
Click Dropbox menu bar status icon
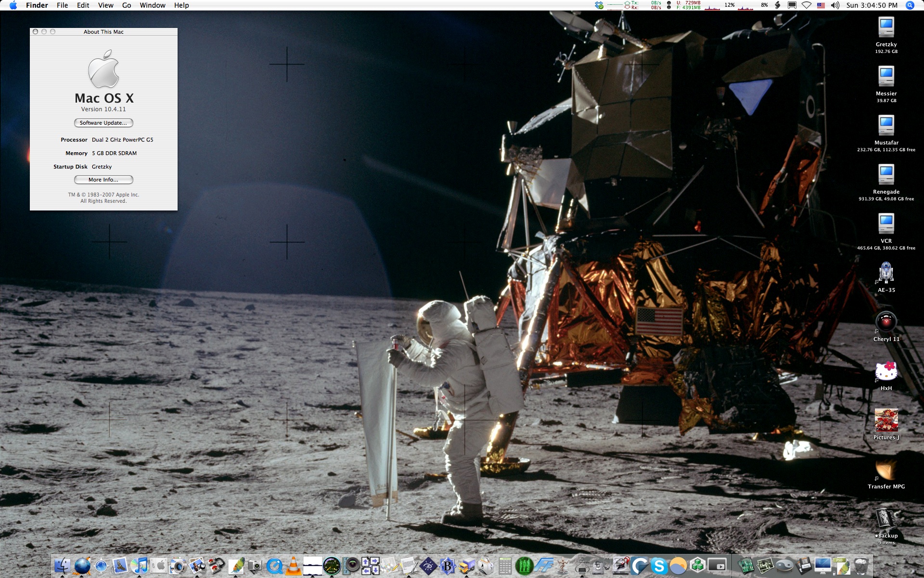599,5
